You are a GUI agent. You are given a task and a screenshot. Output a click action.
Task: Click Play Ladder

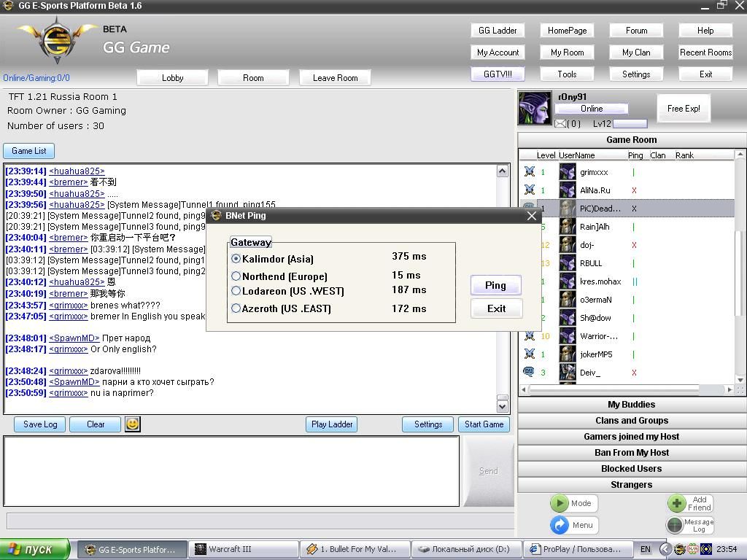coord(332,424)
